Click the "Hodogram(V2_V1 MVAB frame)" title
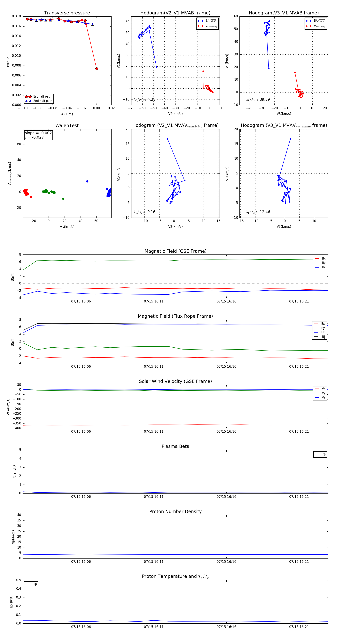The height and width of the screenshot is (644, 351). pyautogui.click(x=175, y=13)
